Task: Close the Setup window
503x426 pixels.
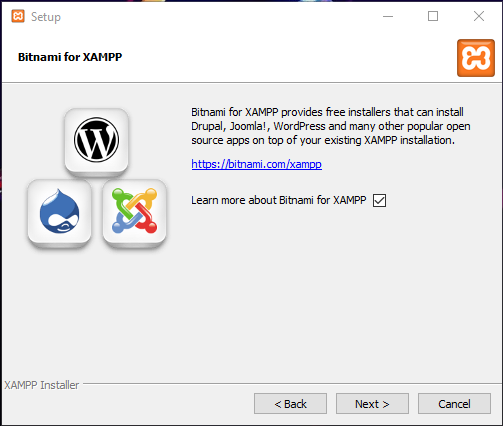Action: [x=479, y=16]
